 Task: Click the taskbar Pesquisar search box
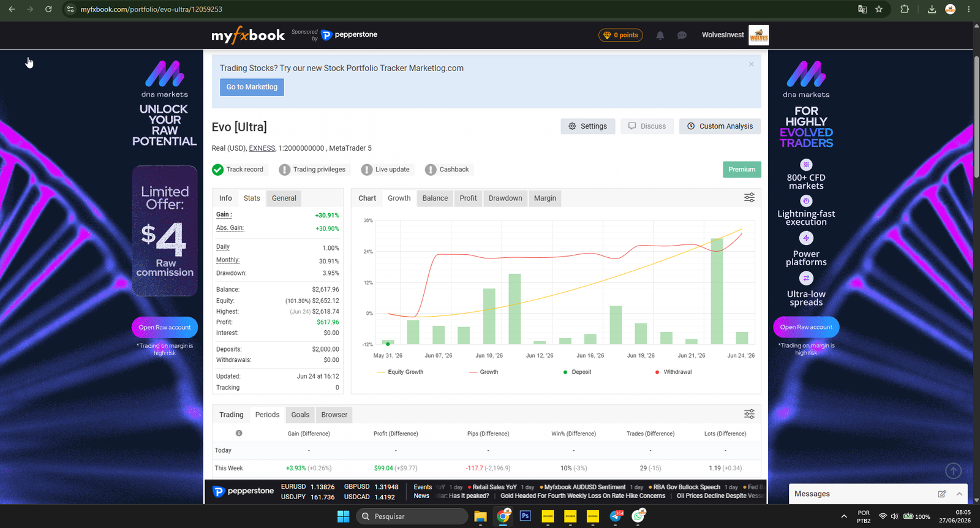click(412, 516)
